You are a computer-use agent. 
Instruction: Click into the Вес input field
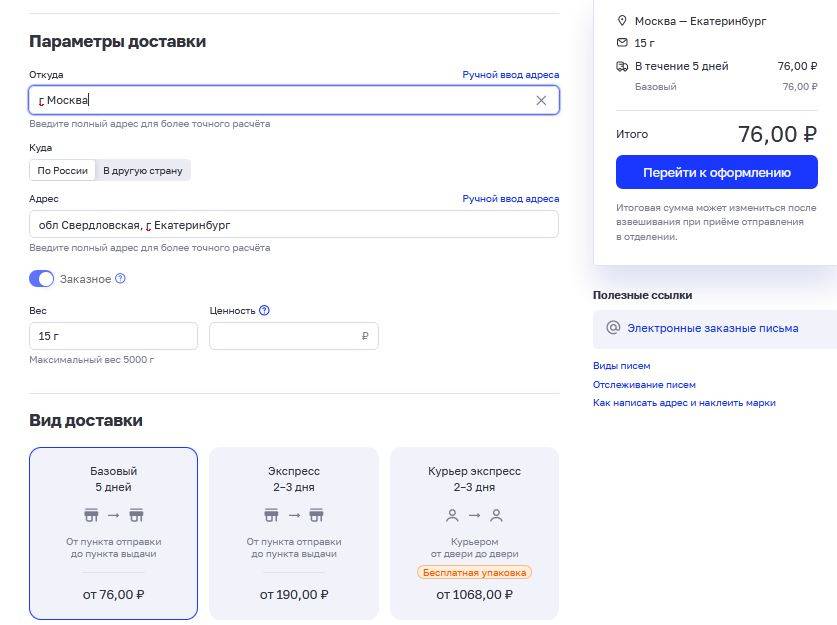pyautogui.click(x=113, y=336)
